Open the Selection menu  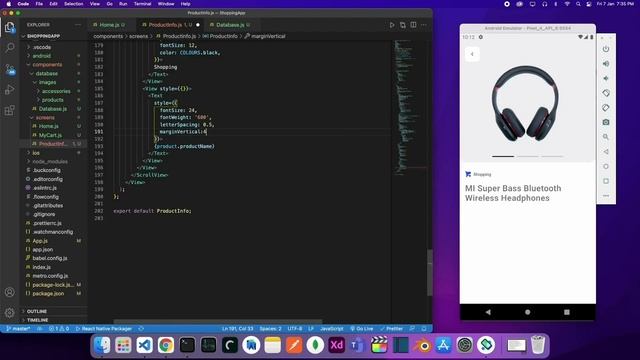(x=73, y=4)
